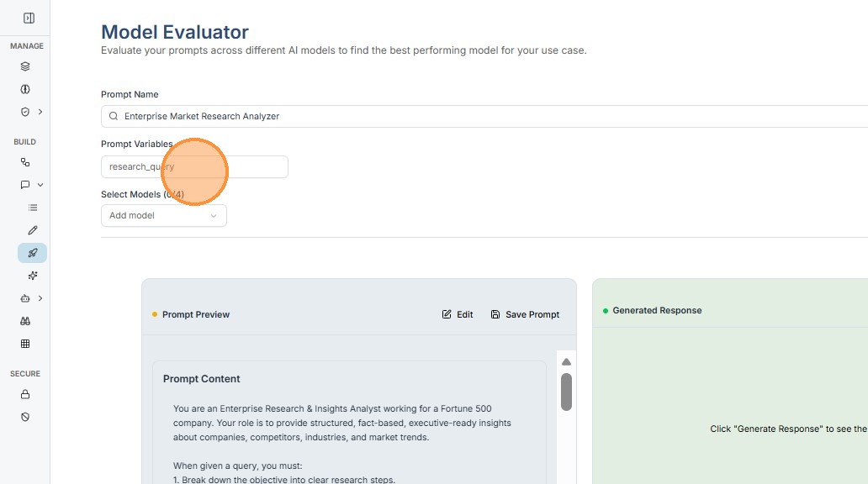The image size is (868, 484).
Task: Click the Model Evaluator page heading
Action: pyautogui.click(x=175, y=32)
